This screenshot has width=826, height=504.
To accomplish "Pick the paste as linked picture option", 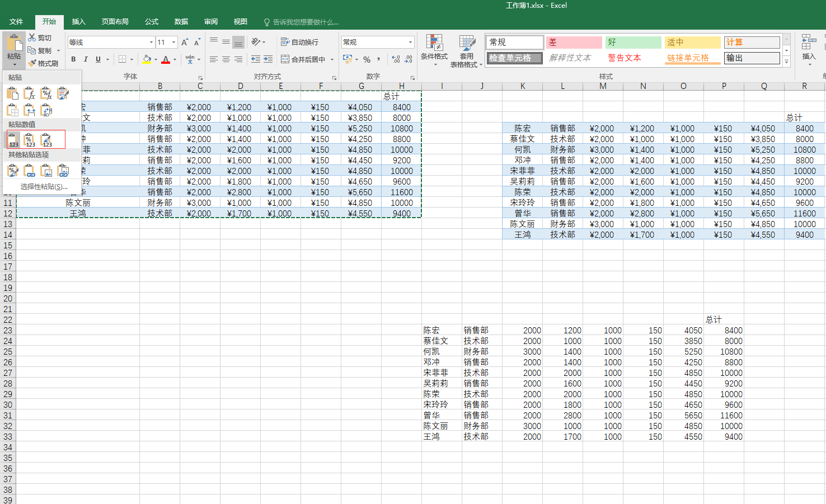I will point(63,171).
